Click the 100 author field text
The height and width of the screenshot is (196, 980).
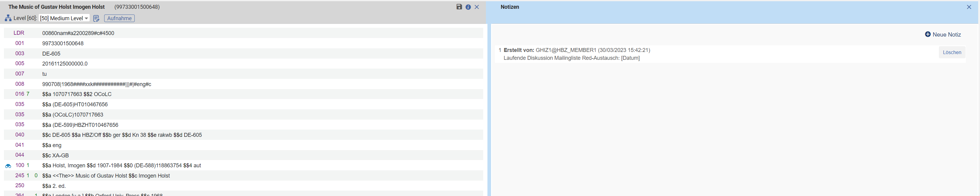tap(121, 165)
